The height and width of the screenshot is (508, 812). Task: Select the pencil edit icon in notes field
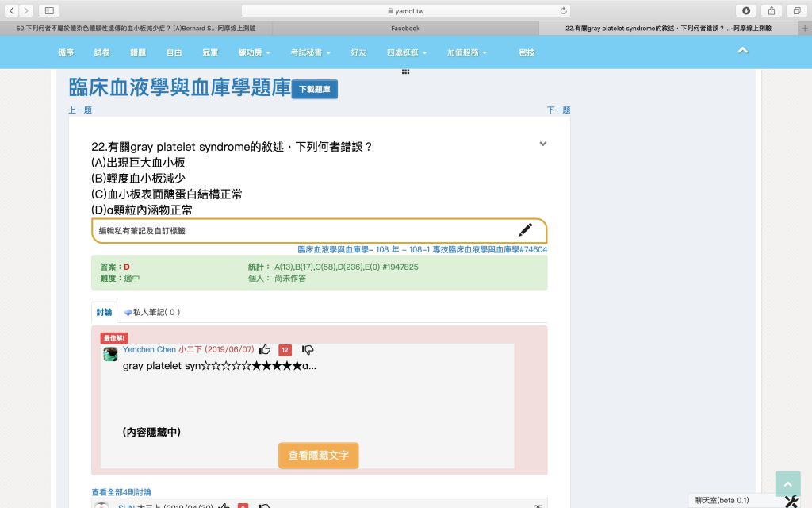pyautogui.click(x=525, y=229)
